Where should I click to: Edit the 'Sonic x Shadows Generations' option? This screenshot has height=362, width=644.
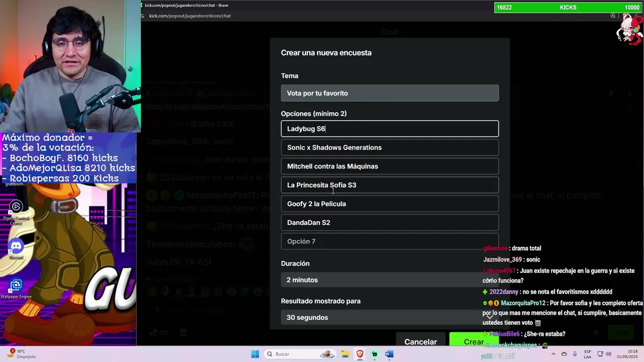coord(390,147)
